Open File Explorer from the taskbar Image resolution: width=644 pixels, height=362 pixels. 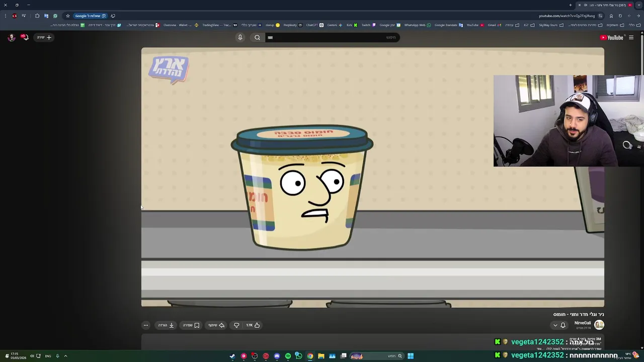[x=321, y=356]
